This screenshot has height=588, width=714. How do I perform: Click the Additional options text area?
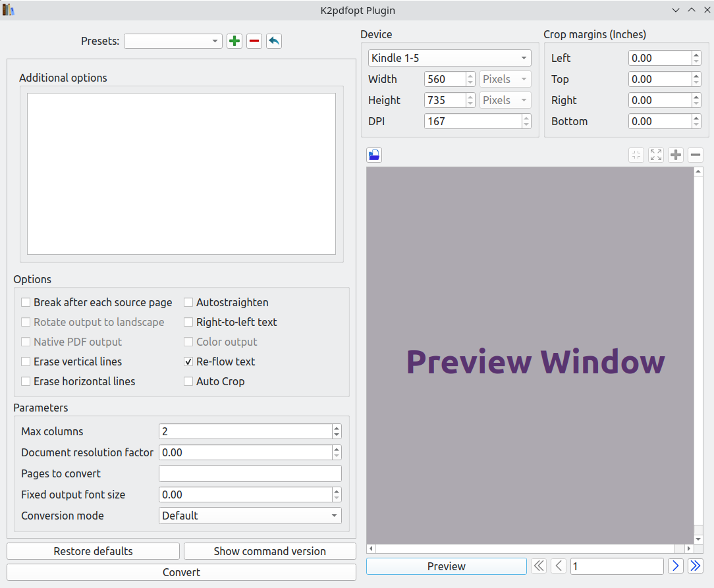click(181, 174)
